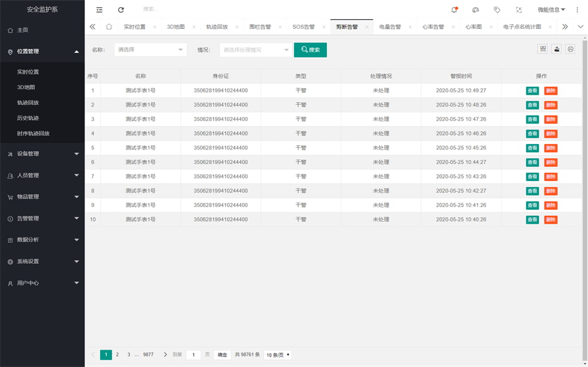Open notifications via the bell icon
The image size is (588, 367).
(454, 10)
